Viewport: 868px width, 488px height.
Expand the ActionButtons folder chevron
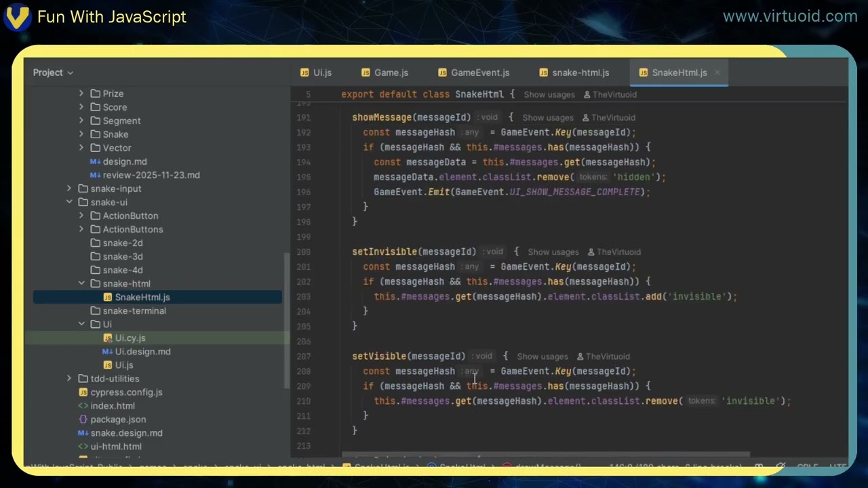click(81, 229)
